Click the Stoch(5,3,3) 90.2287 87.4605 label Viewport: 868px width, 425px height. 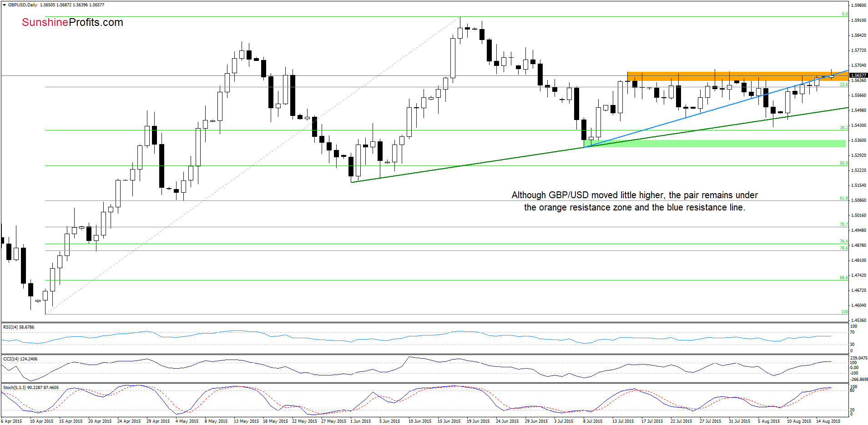point(31,388)
